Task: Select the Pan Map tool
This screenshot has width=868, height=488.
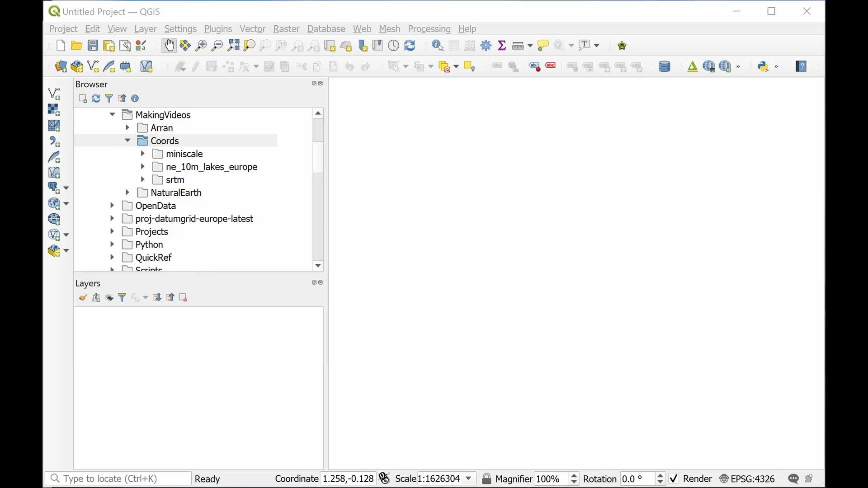Action: [169, 45]
